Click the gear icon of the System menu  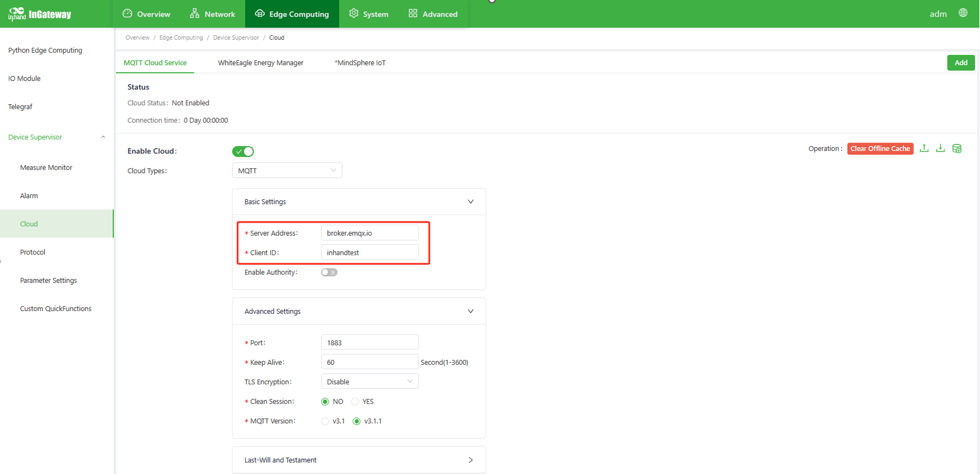(354, 13)
